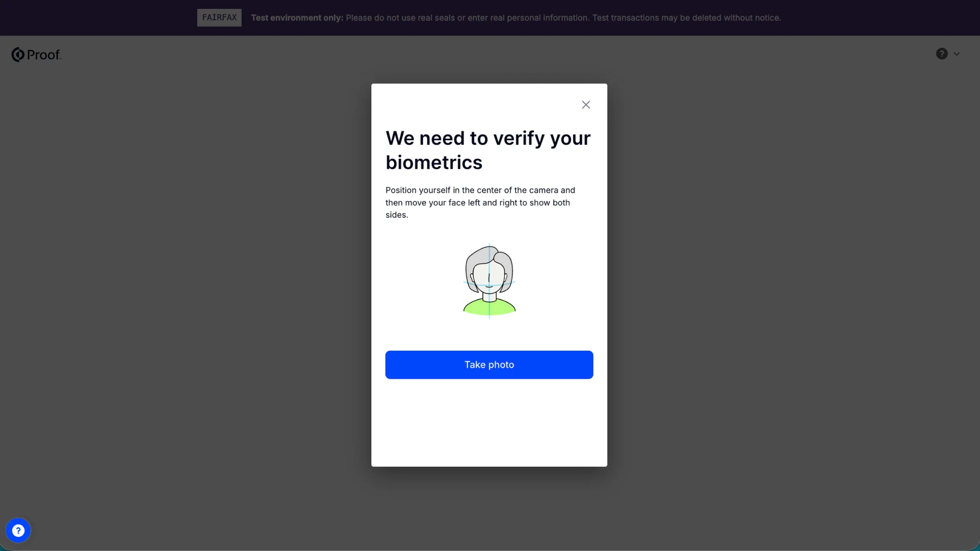This screenshot has height=551, width=980.
Task: Open the help question mark icon in the header
Action: (941, 54)
